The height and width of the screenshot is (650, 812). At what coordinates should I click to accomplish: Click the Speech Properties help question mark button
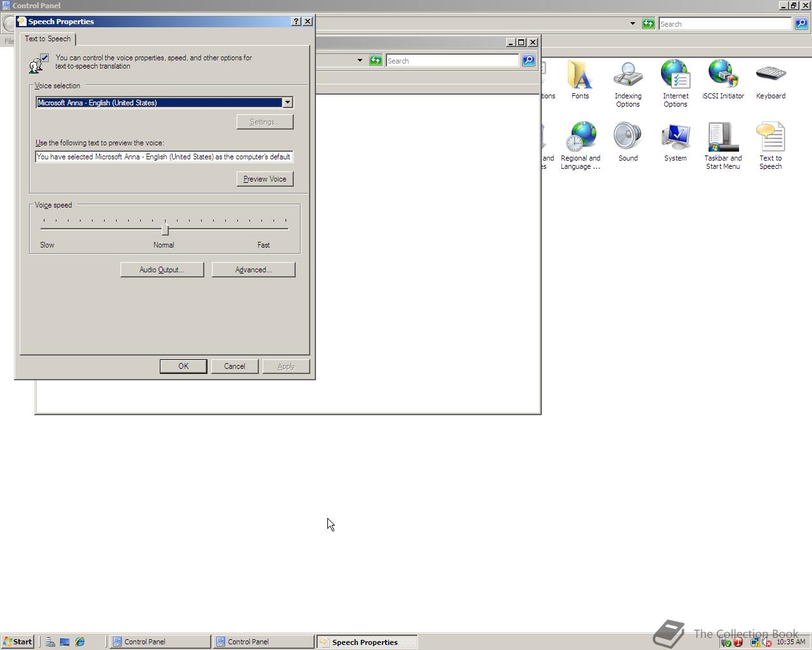pyautogui.click(x=296, y=21)
